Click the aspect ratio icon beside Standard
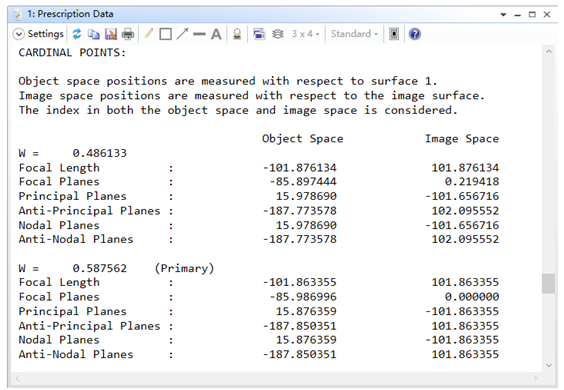This screenshot has height=390, width=564. pos(394,34)
